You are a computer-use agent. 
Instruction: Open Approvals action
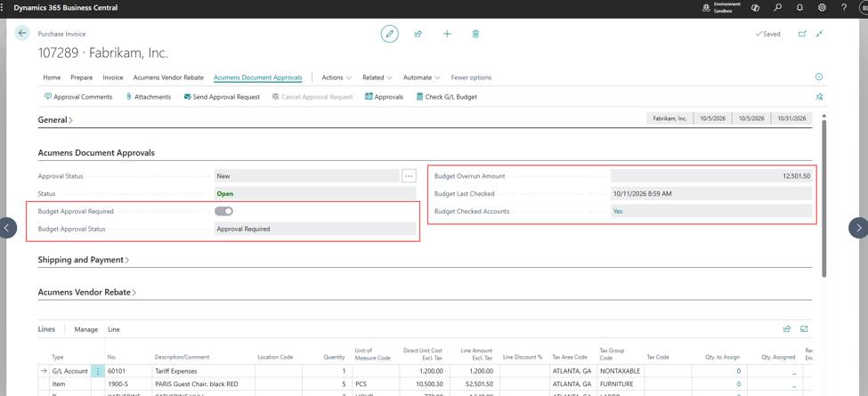(384, 97)
